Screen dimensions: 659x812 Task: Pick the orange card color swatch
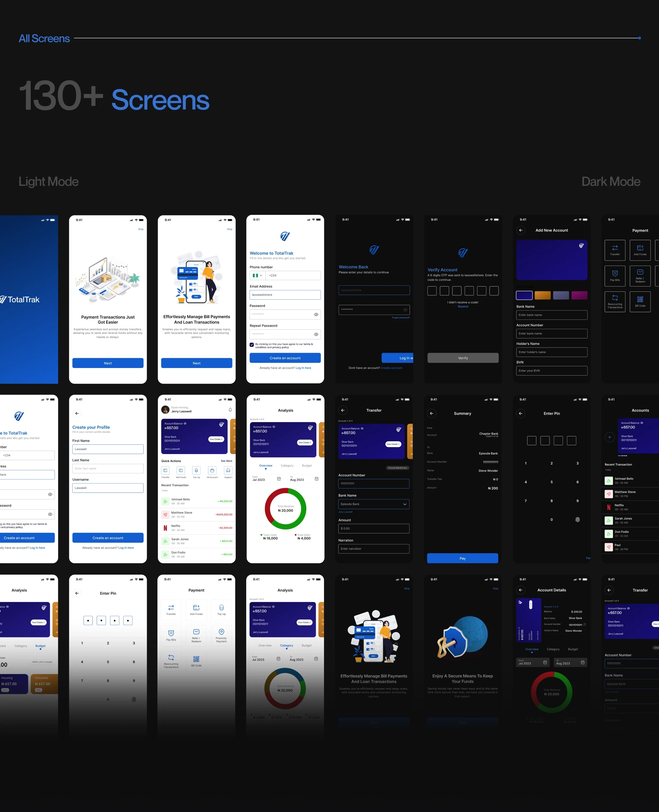(542, 295)
